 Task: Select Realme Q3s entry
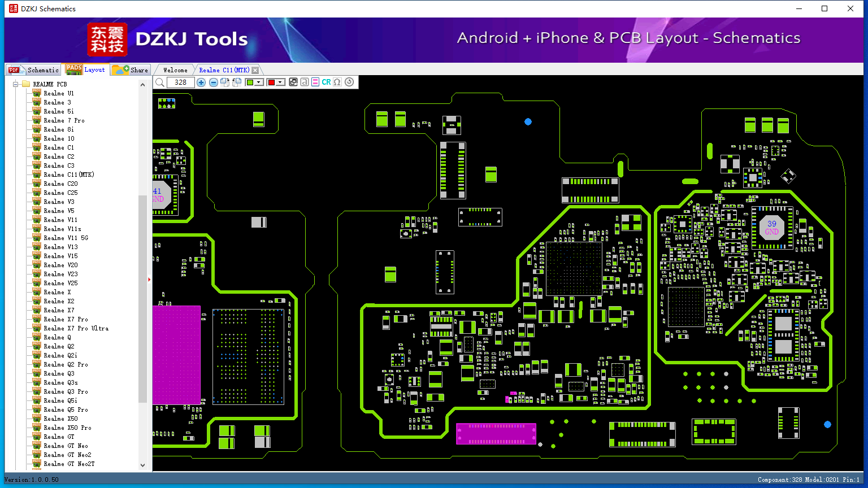(60, 382)
